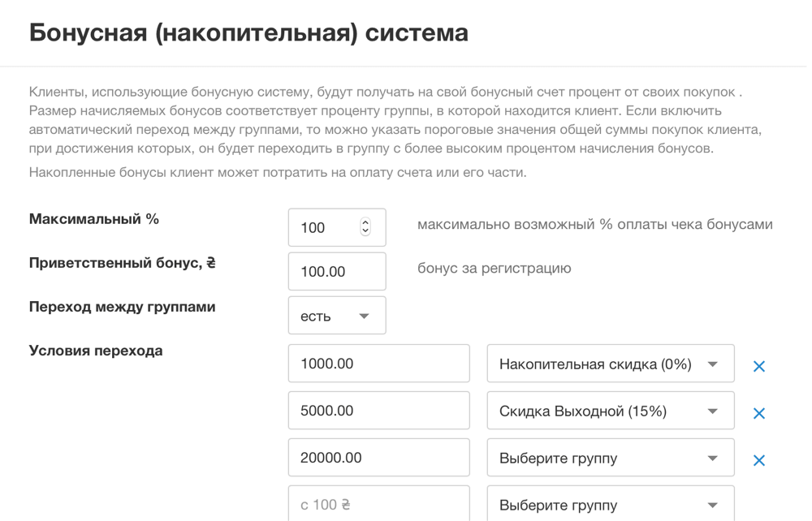This screenshot has width=812, height=521.
Task: Increase the Максимальный % value with up arrow
Action: [x=365, y=223]
